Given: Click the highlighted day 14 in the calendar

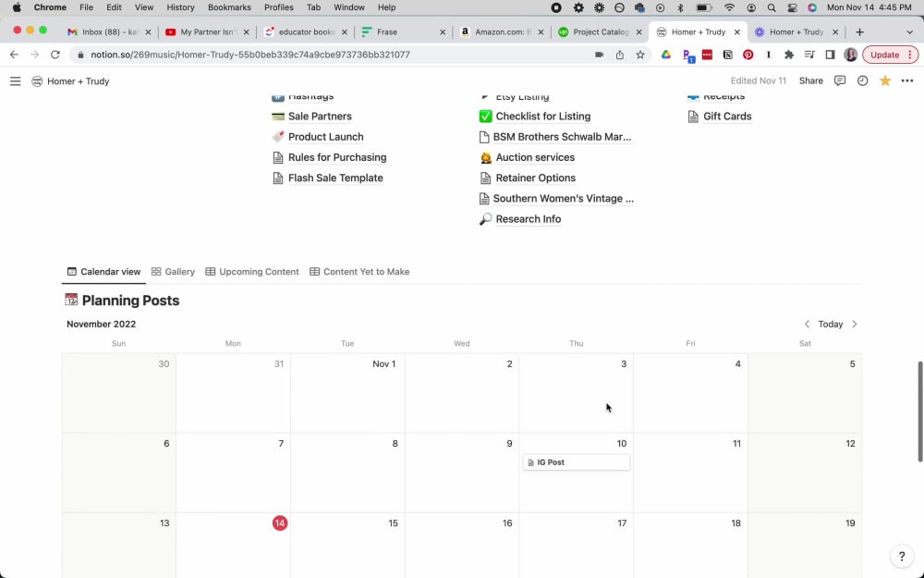Looking at the screenshot, I should tap(280, 523).
